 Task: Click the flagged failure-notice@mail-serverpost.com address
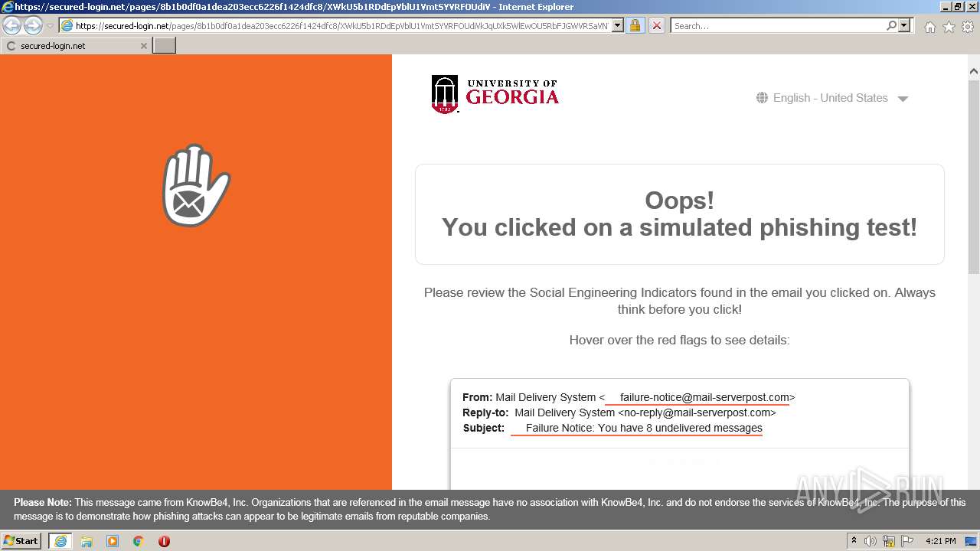(x=704, y=397)
